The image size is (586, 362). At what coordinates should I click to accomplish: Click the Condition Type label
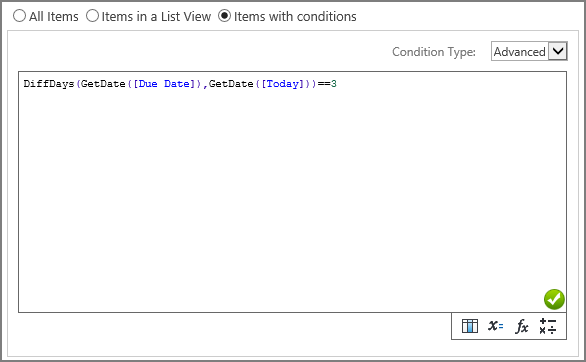click(x=434, y=52)
